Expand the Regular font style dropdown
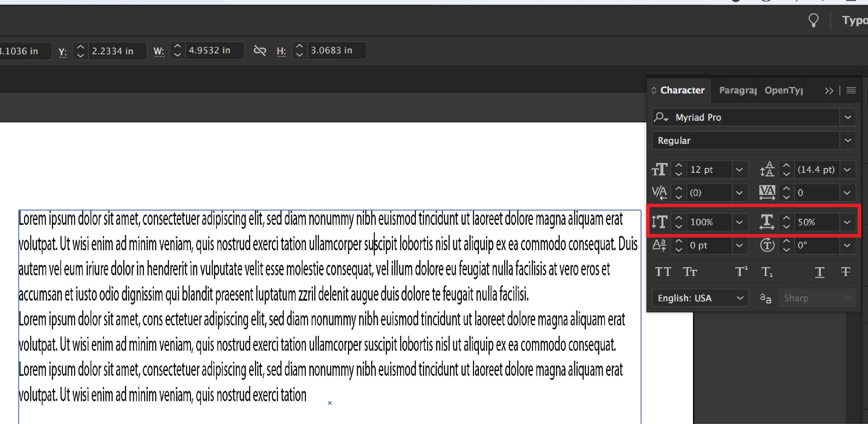This screenshot has height=424, width=868. tap(848, 141)
